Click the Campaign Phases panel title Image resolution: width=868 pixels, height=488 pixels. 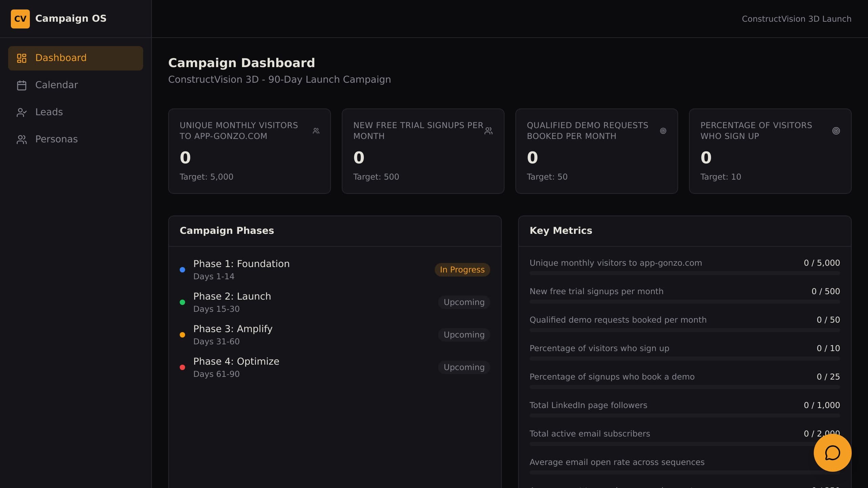tap(227, 231)
